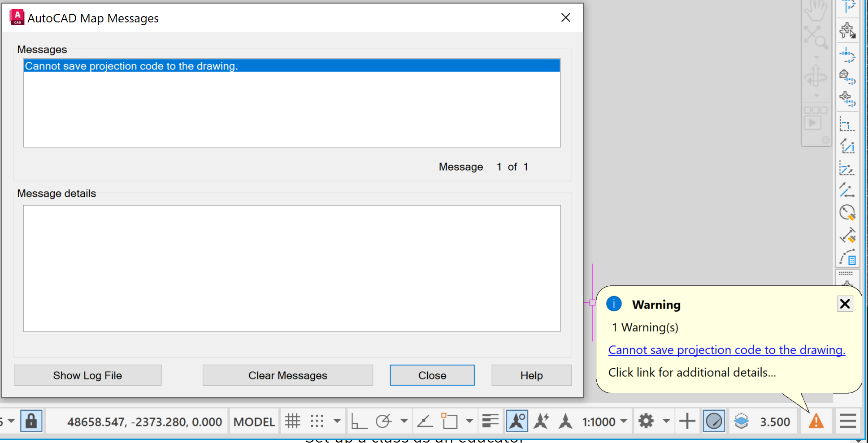Toggle snap mode in the status bar
Screen dimensions: 868x443
click(317, 421)
